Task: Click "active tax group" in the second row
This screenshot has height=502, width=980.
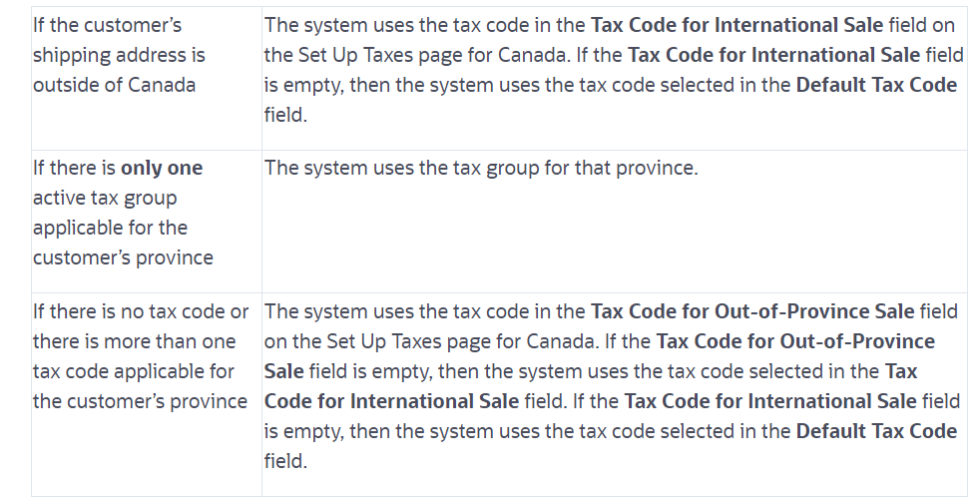Action: [x=105, y=198]
